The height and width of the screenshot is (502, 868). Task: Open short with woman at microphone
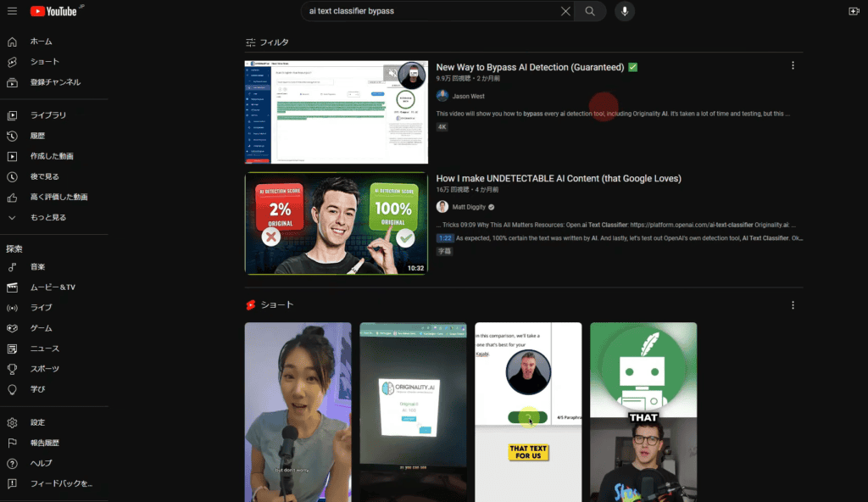[x=298, y=412]
